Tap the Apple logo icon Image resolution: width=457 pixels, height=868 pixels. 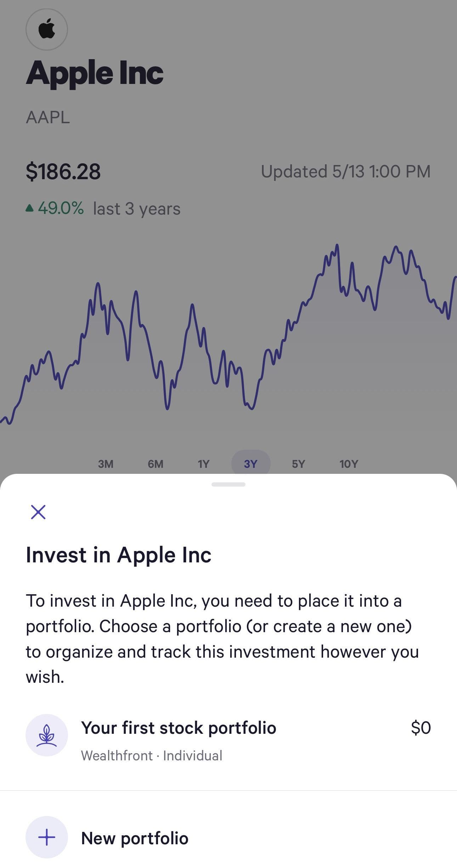pos(46,29)
